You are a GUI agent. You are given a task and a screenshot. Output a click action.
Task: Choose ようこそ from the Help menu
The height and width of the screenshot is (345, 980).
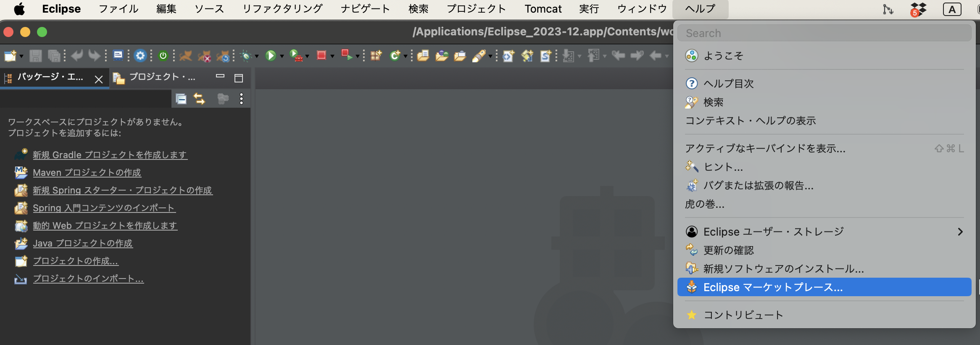pyautogui.click(x=824, y=56)
